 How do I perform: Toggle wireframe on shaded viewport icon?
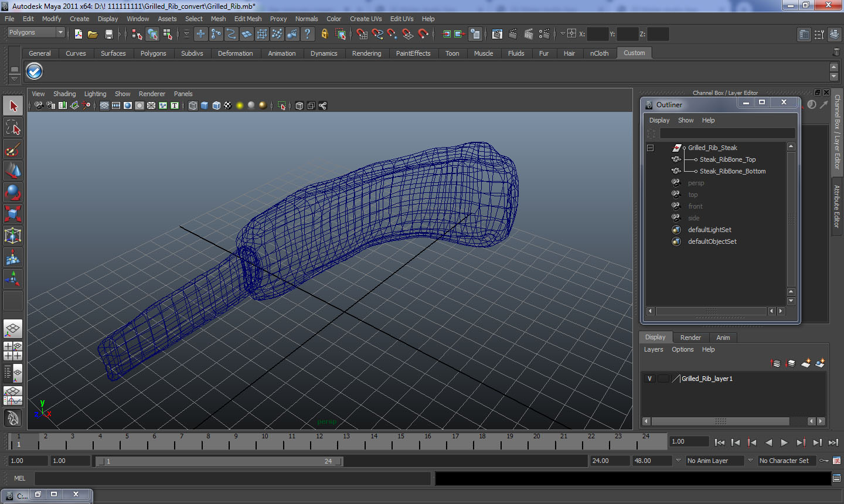tap(216, 105)
